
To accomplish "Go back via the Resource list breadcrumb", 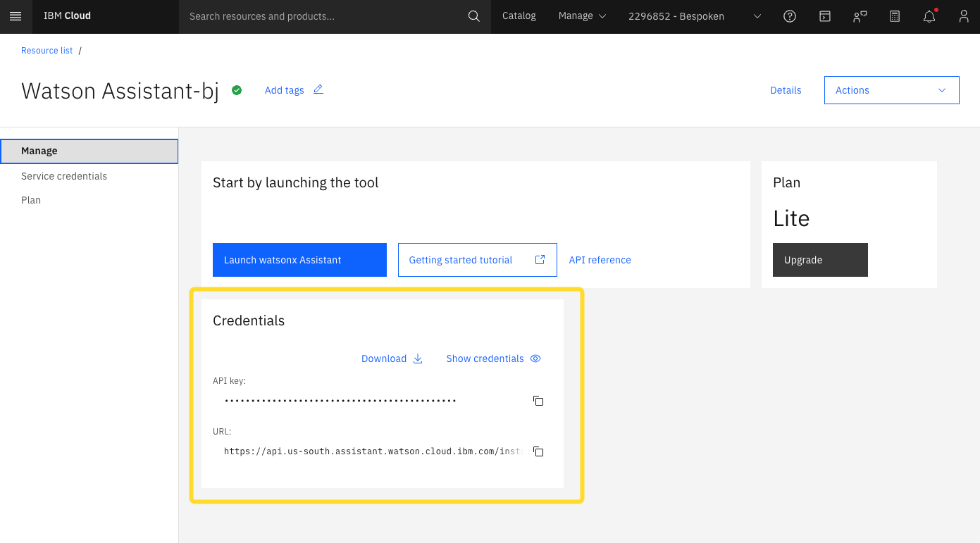I will [x=46, y=50].
